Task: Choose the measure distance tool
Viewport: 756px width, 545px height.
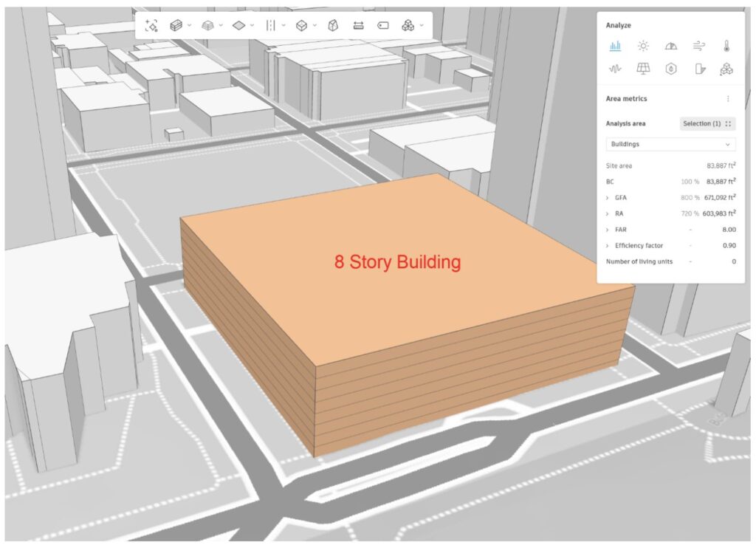Action: tap(358, 25)
